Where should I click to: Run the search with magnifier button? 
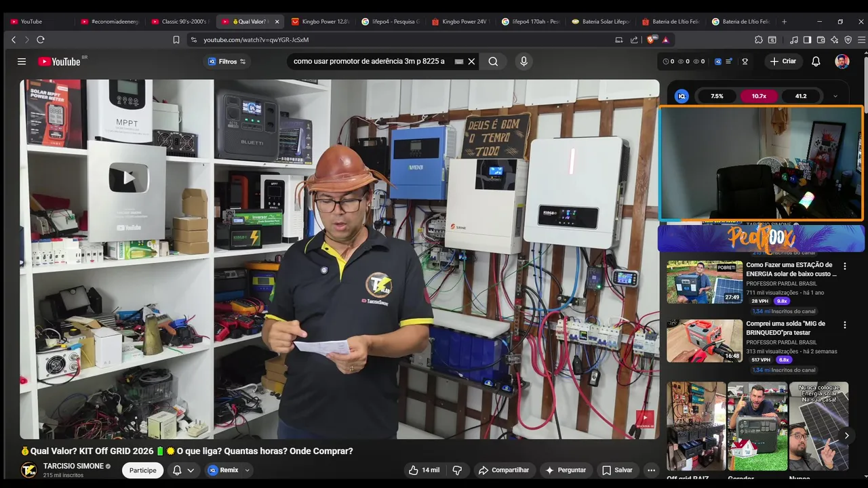(x=493, y=61)
